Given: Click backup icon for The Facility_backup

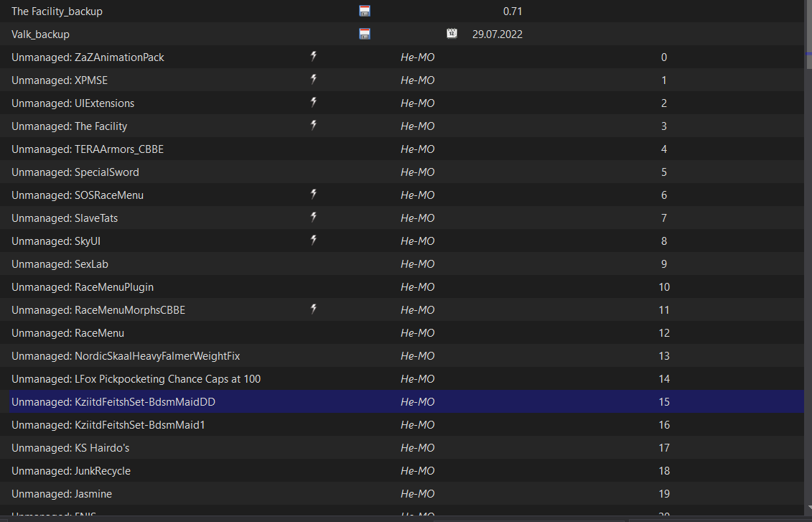Looking at the screenshot, I should click(365, 11).
